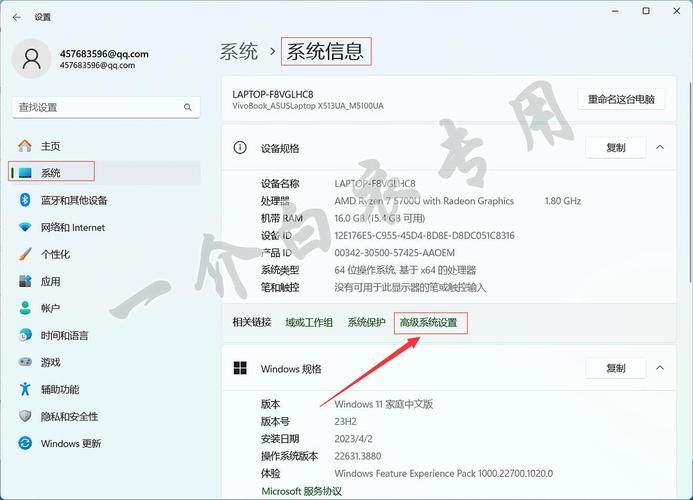Click the 重命名这台电脑 button

tap(621, 99)
